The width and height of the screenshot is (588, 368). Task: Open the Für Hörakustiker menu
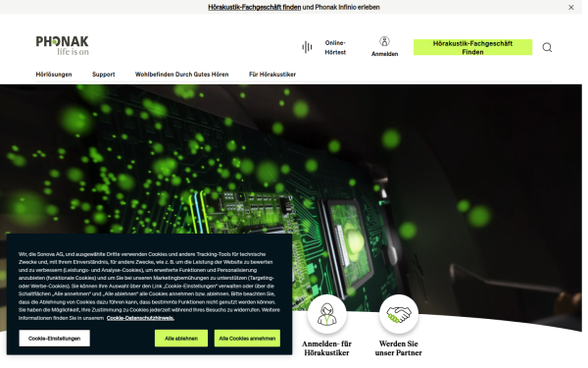pos(272,75)
